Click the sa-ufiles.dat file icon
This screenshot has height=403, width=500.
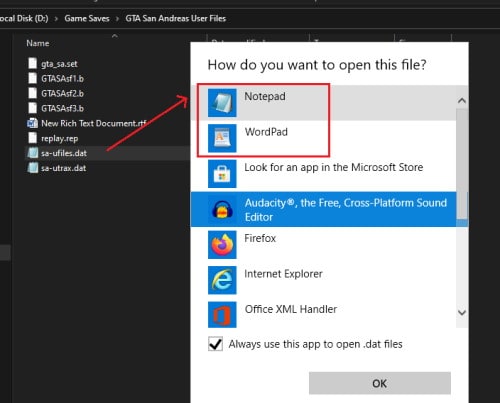[x=32, y=153]
